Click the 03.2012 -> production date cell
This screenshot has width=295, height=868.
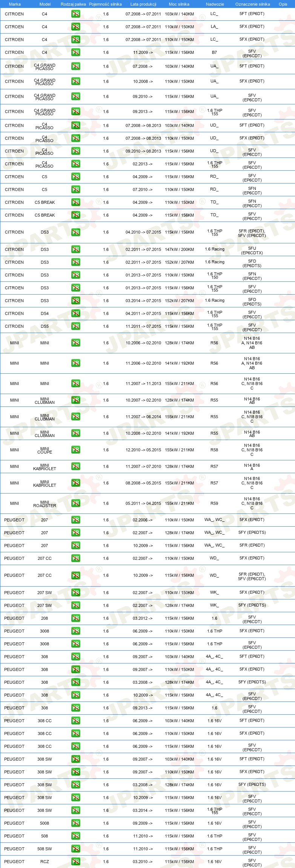click(x=143, y=618)
